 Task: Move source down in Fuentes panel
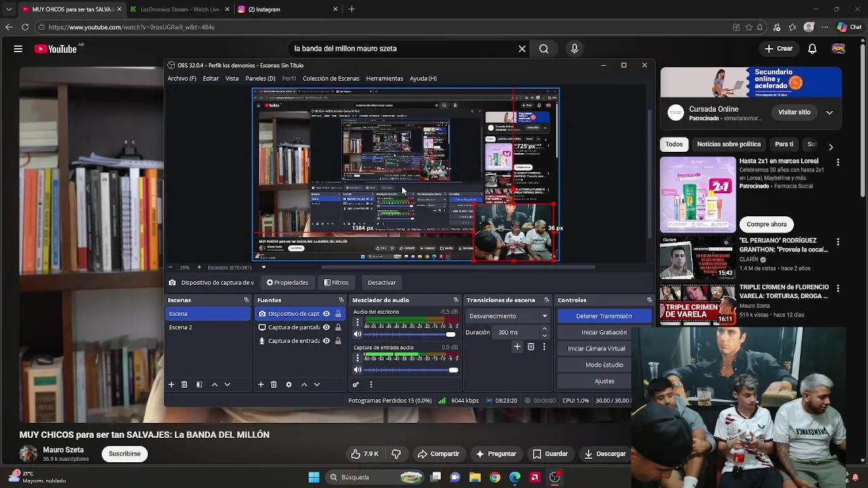(317, 384)
